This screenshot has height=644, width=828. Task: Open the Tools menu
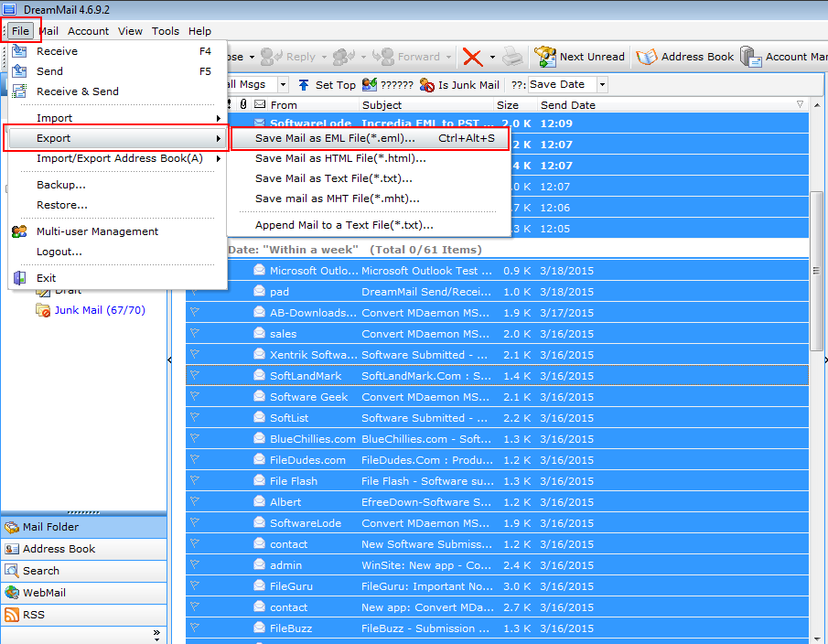[x=166, y=31]
